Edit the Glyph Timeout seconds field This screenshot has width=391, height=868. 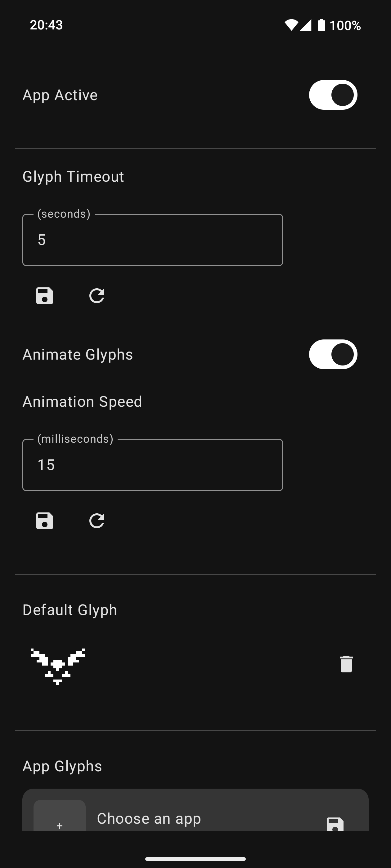(x=152, y=240)
